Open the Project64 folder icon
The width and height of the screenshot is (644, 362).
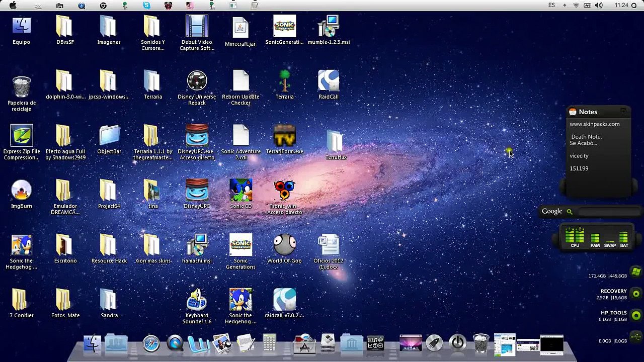(108, 191)
